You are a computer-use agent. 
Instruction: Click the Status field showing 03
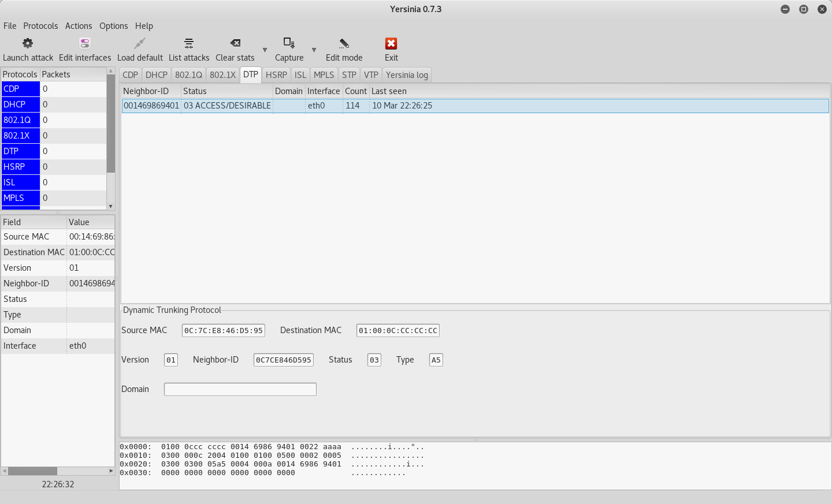pyautogui.click(x=374, y=360)
